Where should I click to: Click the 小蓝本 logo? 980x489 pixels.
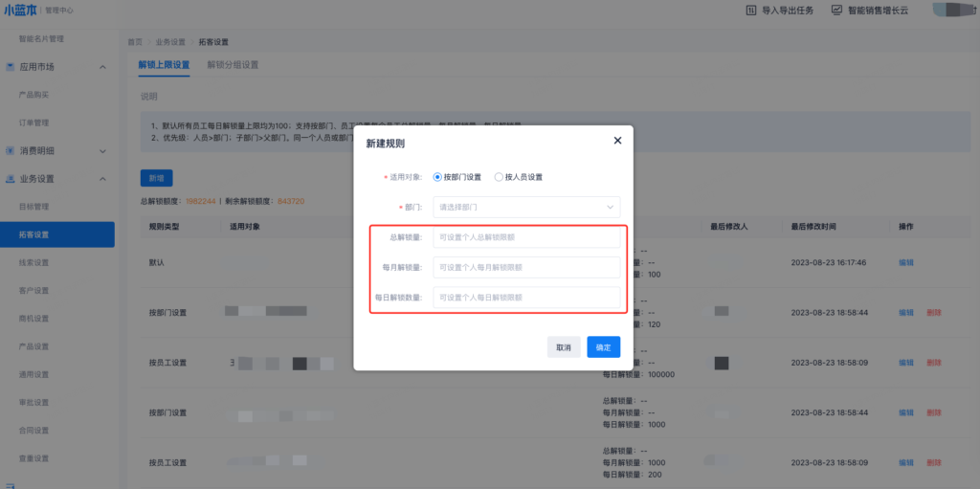coord(21,10)
